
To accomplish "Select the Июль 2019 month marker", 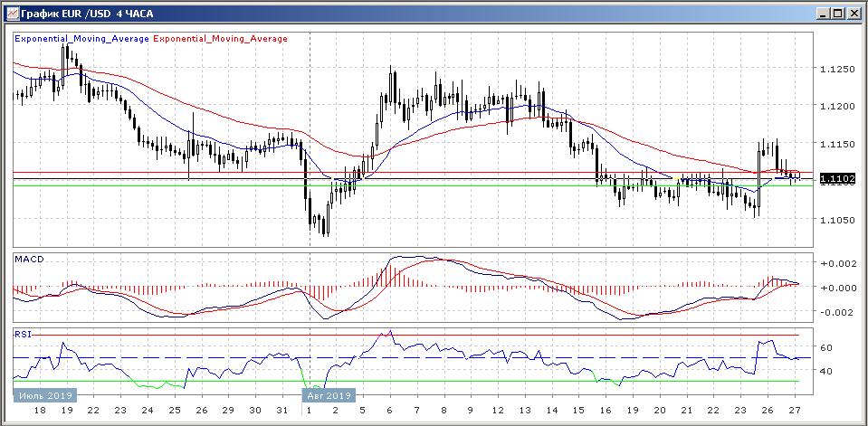I will tap(45, 395).
